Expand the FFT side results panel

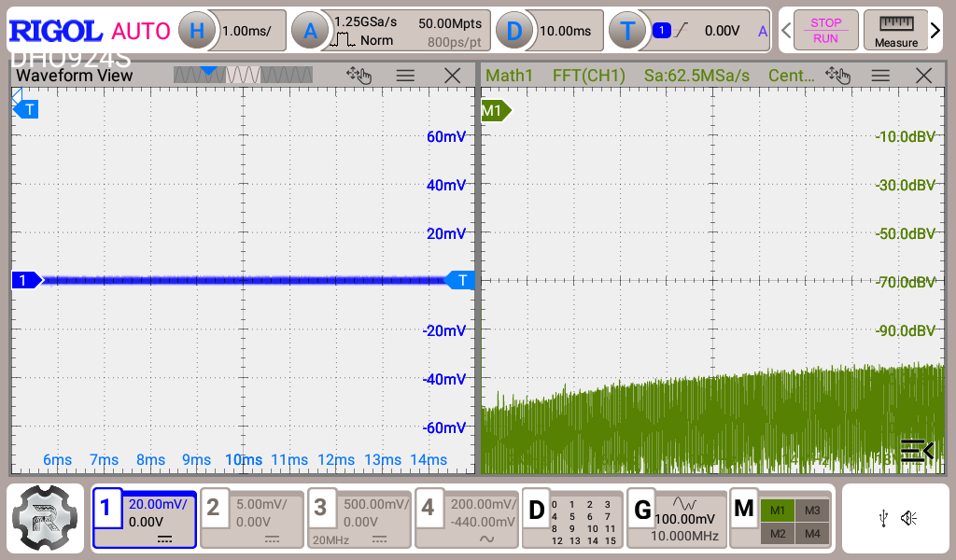point(917,452)
